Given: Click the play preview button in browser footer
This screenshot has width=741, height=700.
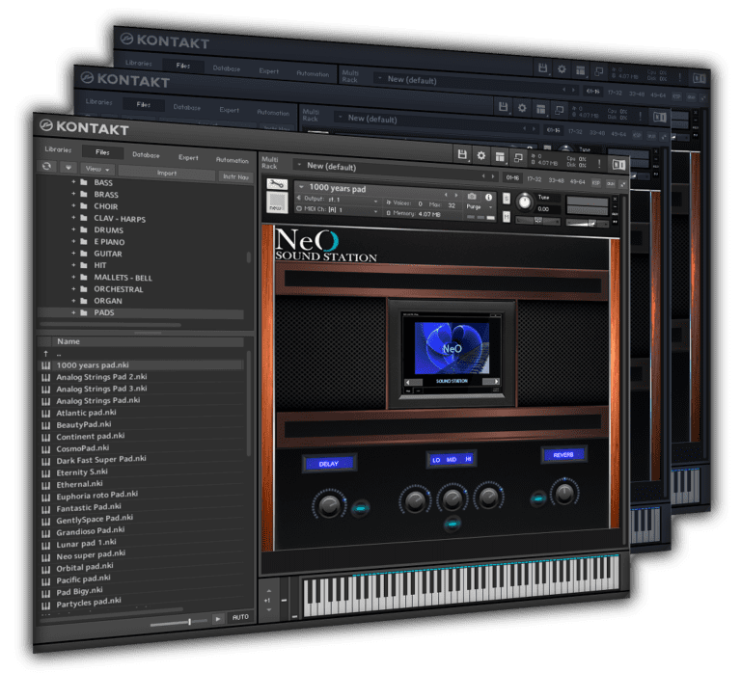Looking at the screenshot, I should pyautogui.click(x=218, y=618).
